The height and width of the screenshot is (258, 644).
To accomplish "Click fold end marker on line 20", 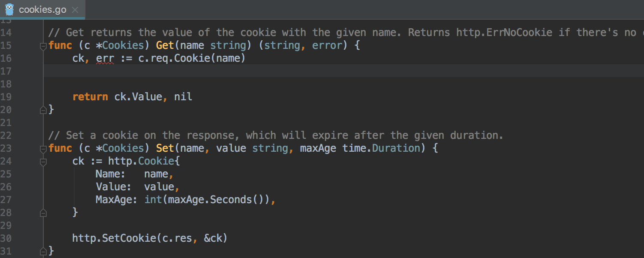I will (x=43, y=110).
